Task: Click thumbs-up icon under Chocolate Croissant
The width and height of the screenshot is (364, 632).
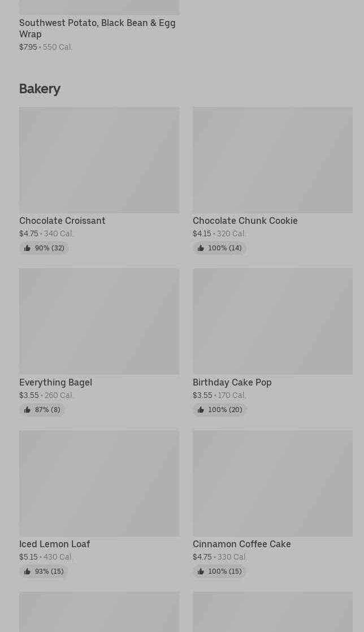Action: click(x=27, y=248)
